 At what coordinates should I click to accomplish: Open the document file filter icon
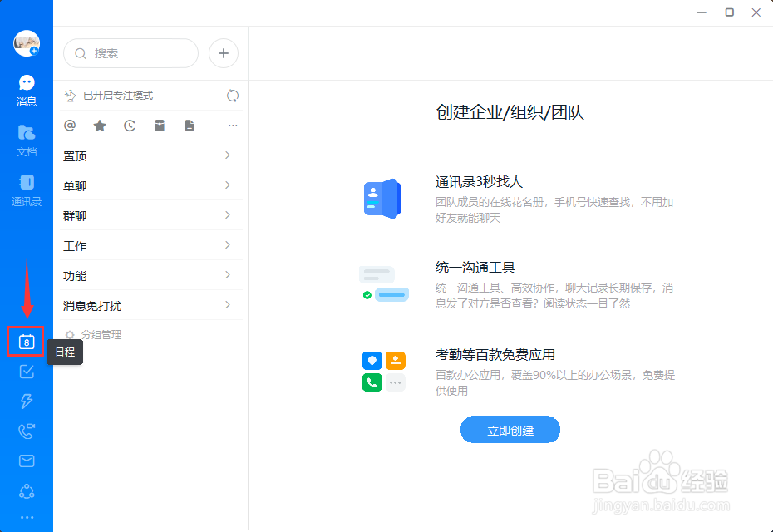tap(190, 126)
